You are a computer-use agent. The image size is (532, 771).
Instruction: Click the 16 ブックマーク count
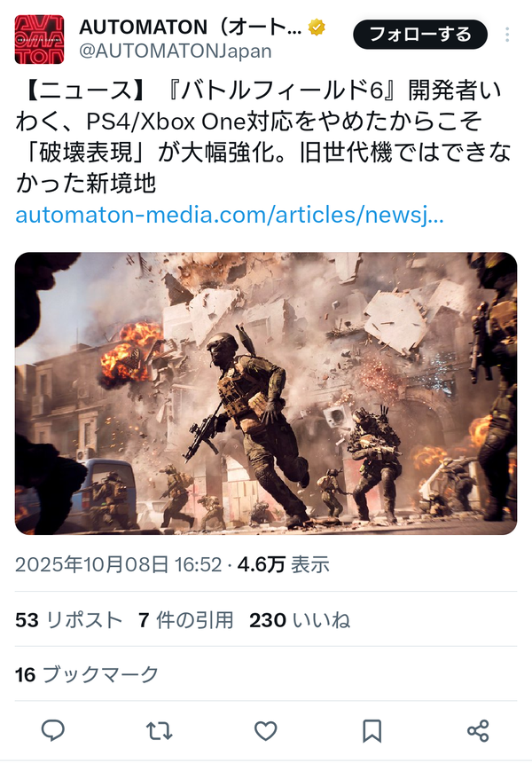point(87,674)
